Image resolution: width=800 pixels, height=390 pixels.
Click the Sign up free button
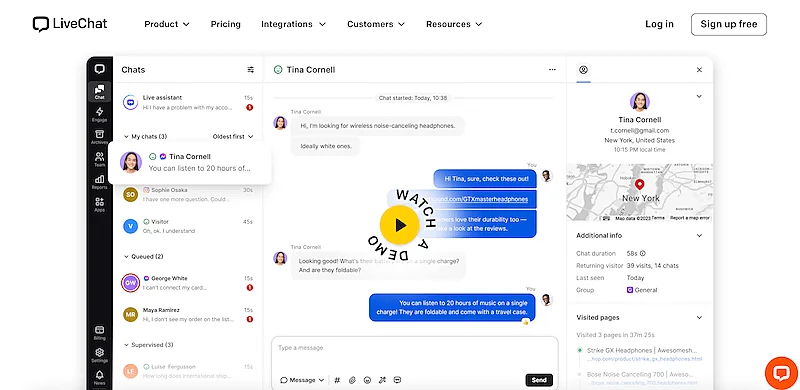point(729,24)
